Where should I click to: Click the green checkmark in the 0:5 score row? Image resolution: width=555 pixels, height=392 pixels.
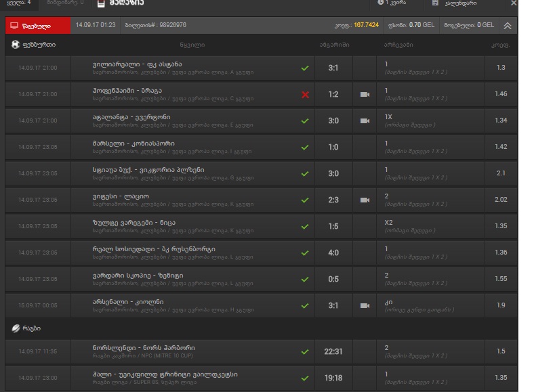tap(305, 279)
